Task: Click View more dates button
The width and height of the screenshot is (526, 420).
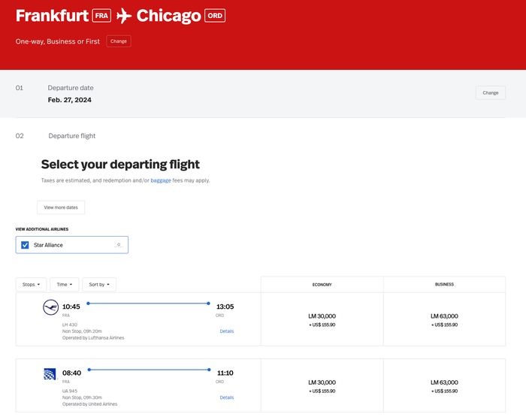Action: [61, 207]
